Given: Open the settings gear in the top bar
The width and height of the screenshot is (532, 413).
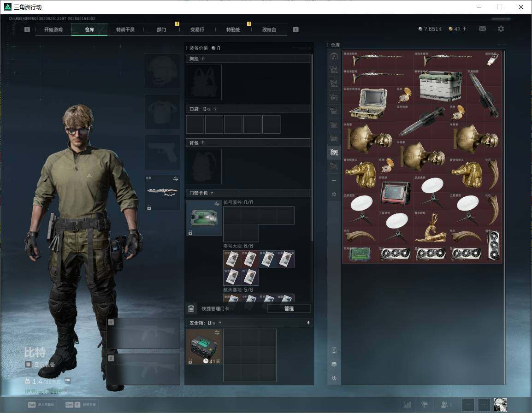Looking at the screenshot, I should 501,29.
